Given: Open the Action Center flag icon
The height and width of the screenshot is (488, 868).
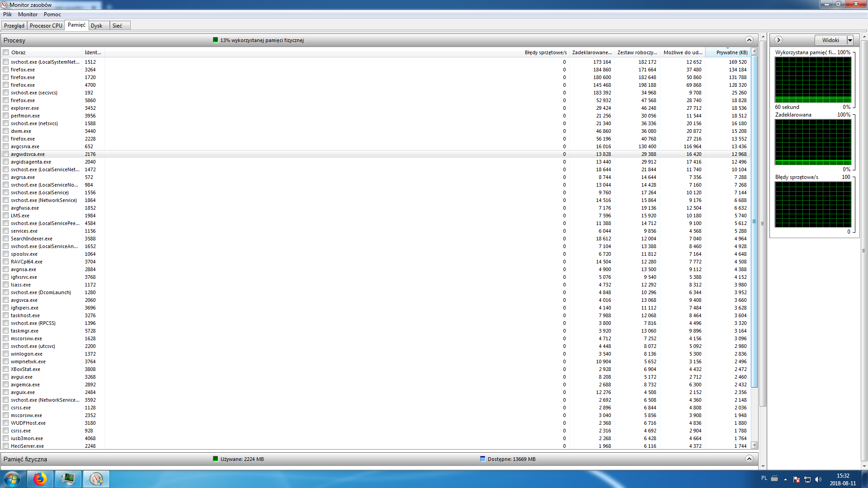Looking at the screenshot, I should pos(797,479).
